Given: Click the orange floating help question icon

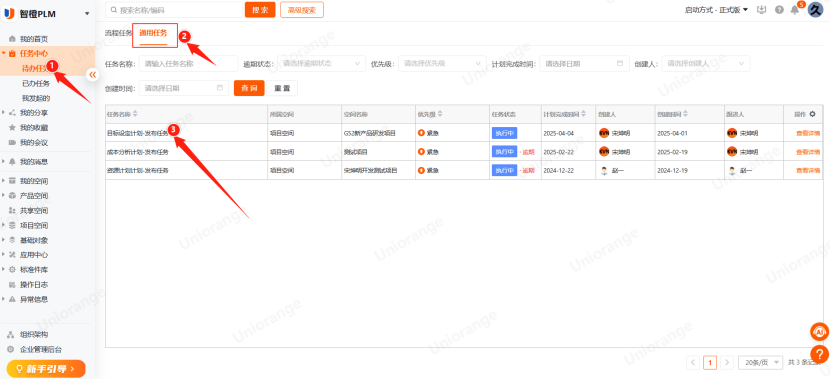Looking at the screenshot, I should 819,354.
